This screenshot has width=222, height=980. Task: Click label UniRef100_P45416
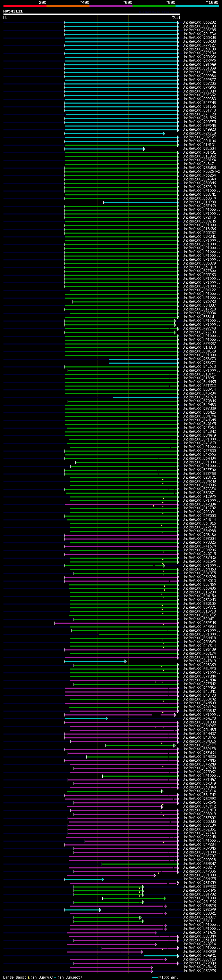pyautogui.click(x=199, y=967)
